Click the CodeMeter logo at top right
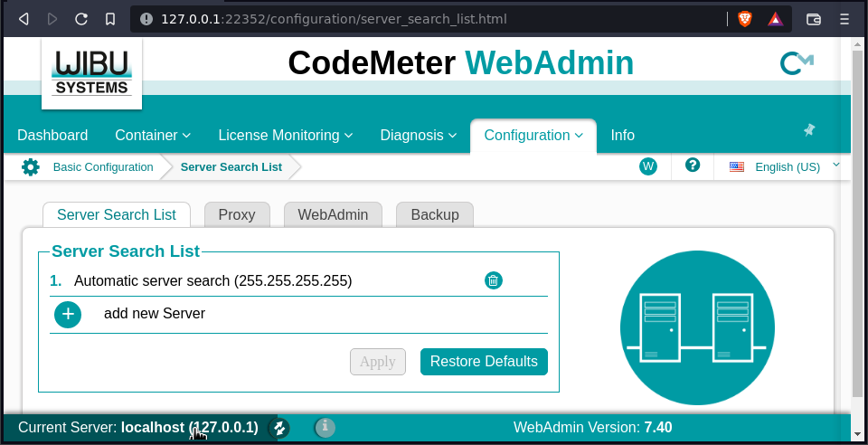The image size is (868, 445). [x=797, y=63]
